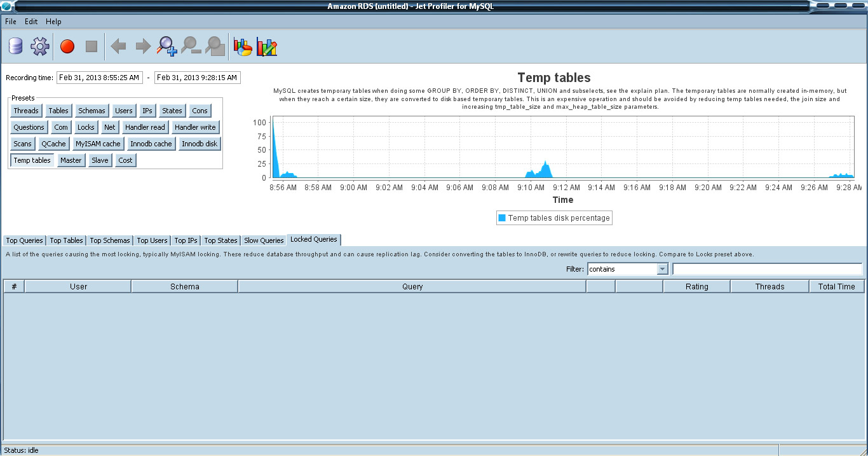Sort by the Rating column header

pyautogui.click(x=696, y=287)
